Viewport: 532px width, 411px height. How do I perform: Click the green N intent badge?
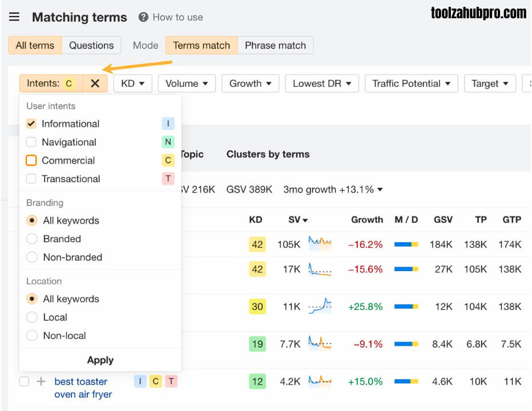[x=168, y=142]
